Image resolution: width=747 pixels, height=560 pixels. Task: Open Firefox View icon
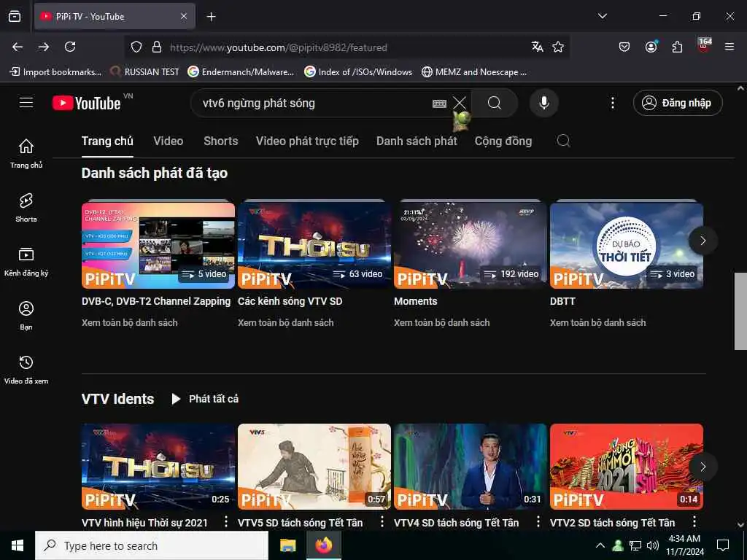tap(15, 16)
